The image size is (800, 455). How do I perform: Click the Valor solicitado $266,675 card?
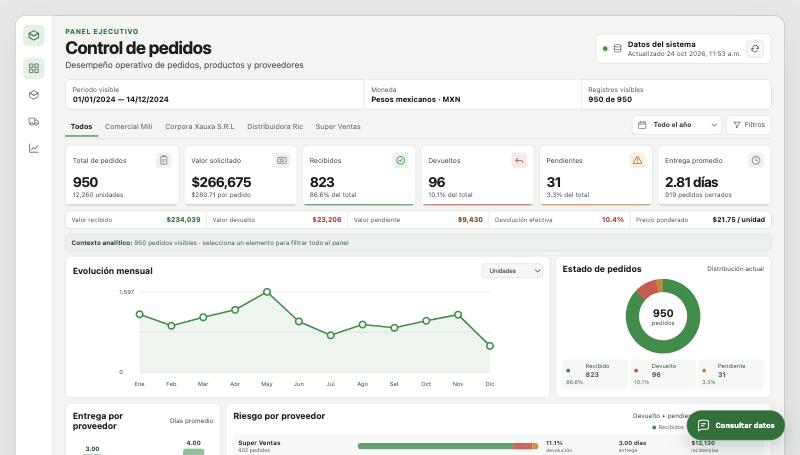click(x=240, y=175)
